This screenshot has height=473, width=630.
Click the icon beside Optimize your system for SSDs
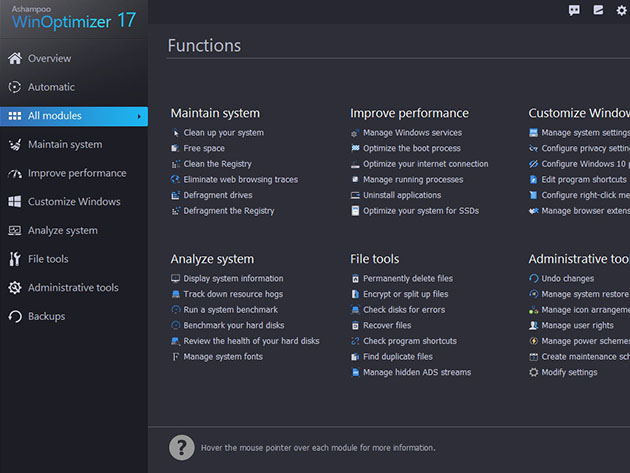pyautogui.click(x=355, y=211)
